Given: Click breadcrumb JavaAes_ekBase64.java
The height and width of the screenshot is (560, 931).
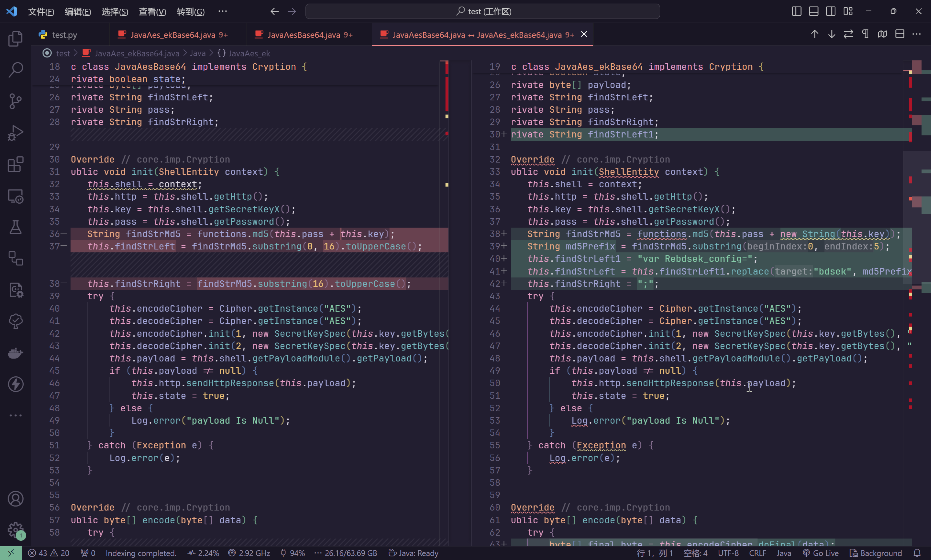Looking at the screenshot, I should (x=137, y=53).
